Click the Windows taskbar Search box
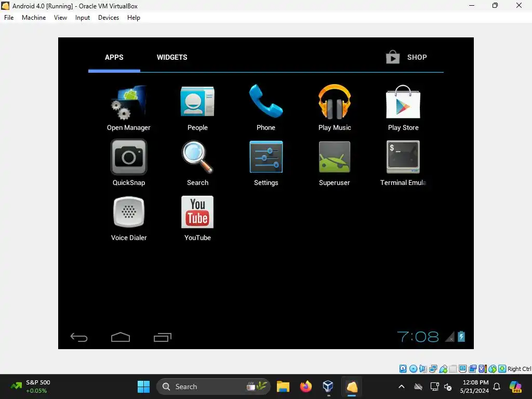532x399 pixels. click(x=214, y=387)
